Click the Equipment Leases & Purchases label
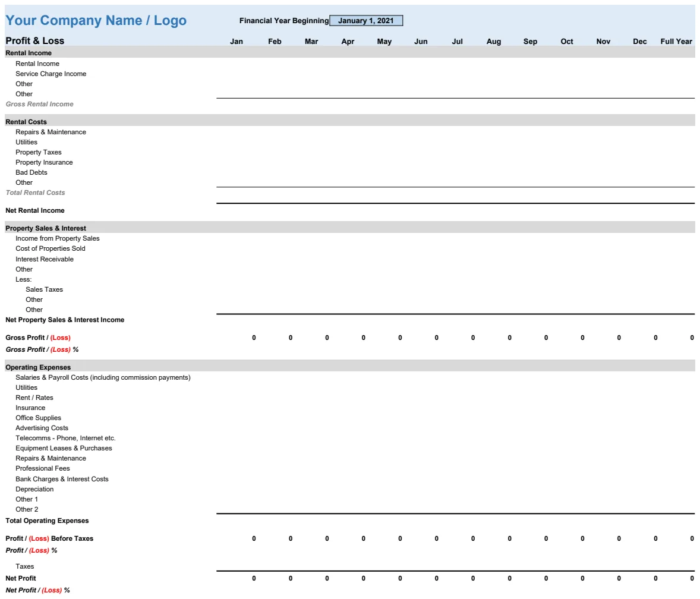The width and height of the screenshot is (700, 599). (x=64, y=448)
